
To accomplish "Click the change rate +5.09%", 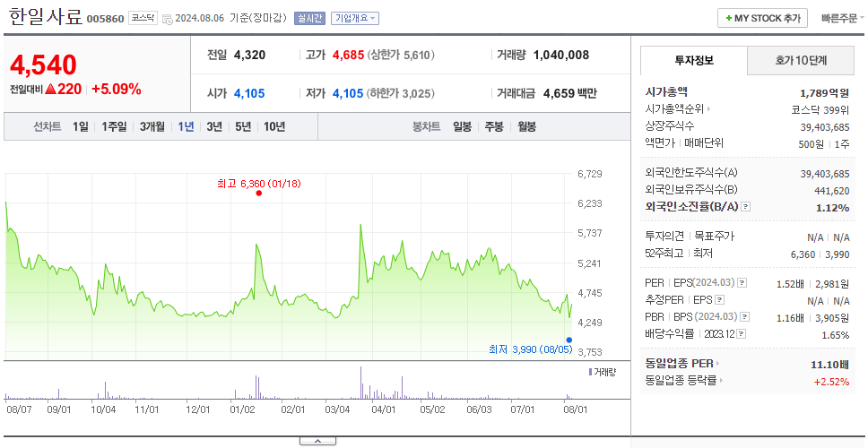I will click(x=117, y=89).
